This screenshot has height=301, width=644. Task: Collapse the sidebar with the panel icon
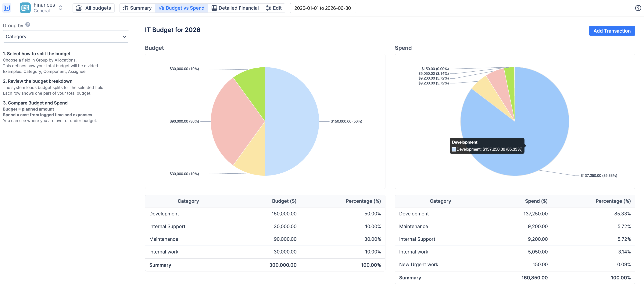[x=7, y=8]
